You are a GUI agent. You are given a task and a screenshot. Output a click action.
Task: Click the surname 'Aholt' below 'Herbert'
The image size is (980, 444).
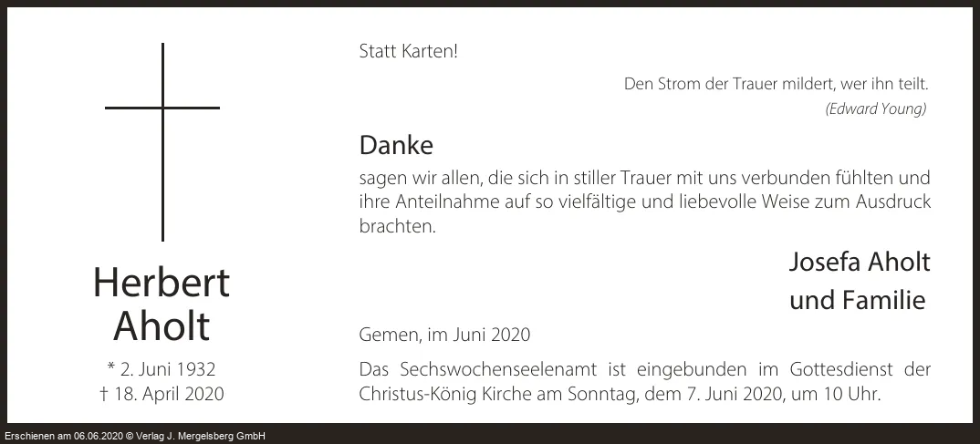[x=162, y=326]
